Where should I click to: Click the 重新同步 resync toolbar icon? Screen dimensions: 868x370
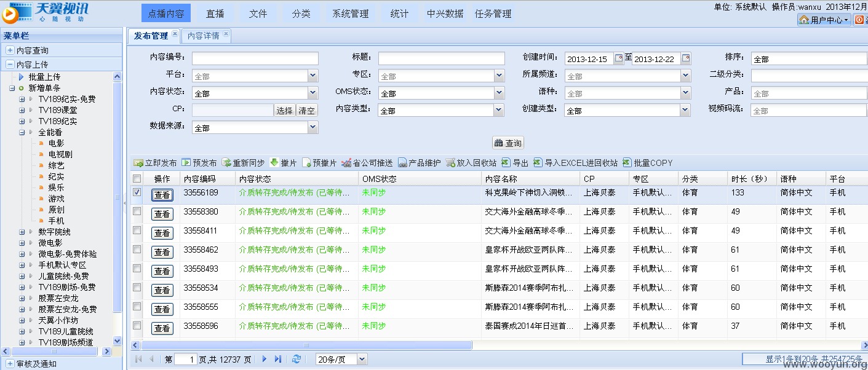(x=226, y=163)
